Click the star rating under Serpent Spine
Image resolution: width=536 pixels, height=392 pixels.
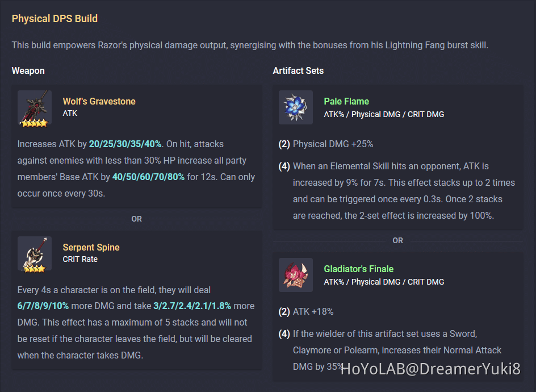(x=34, y=268)
